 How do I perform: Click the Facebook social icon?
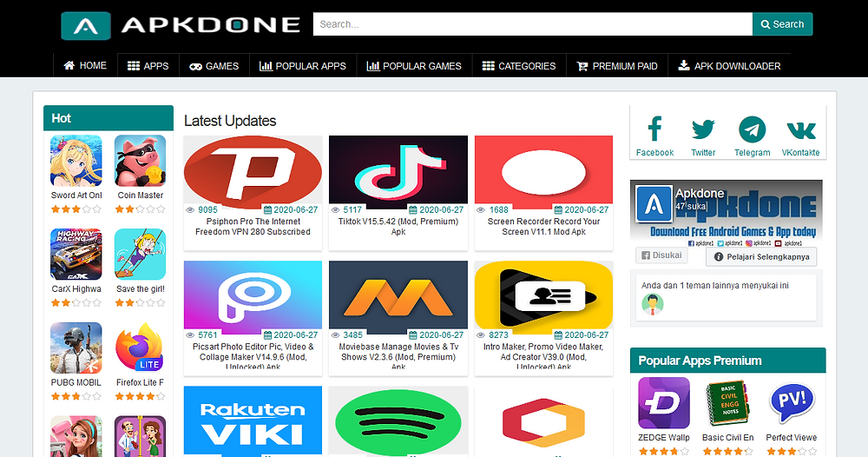(x=654, y=129)
